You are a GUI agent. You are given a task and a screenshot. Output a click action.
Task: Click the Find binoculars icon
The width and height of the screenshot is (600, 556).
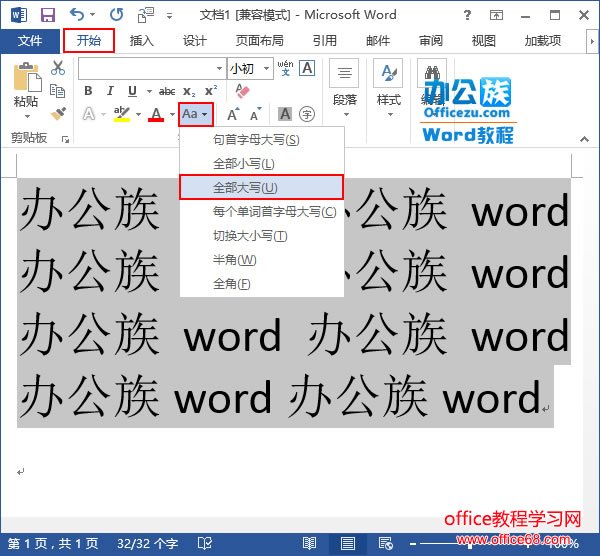click(x=431, y=76)
